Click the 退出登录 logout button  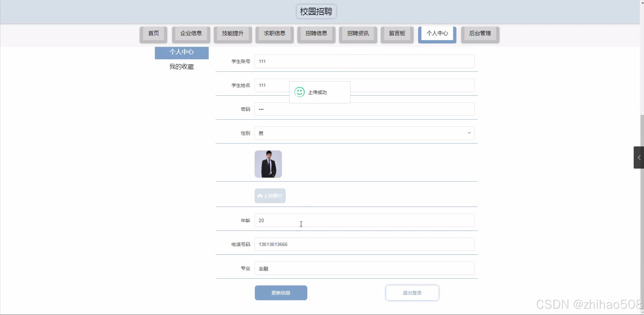(412, 293)
